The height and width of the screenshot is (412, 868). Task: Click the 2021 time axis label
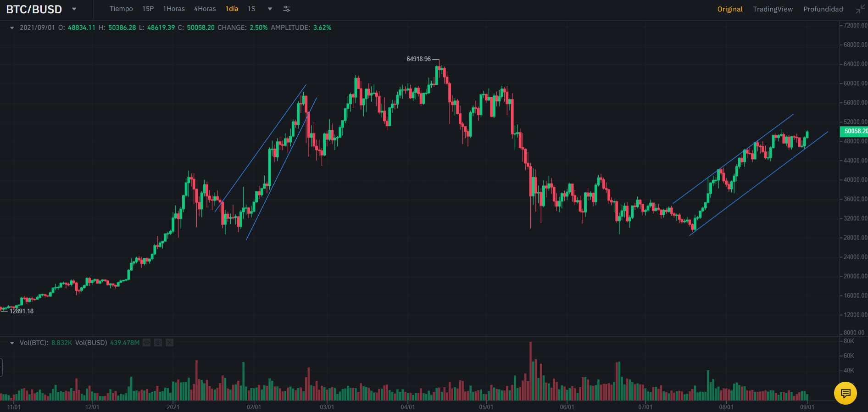(173, 407)
